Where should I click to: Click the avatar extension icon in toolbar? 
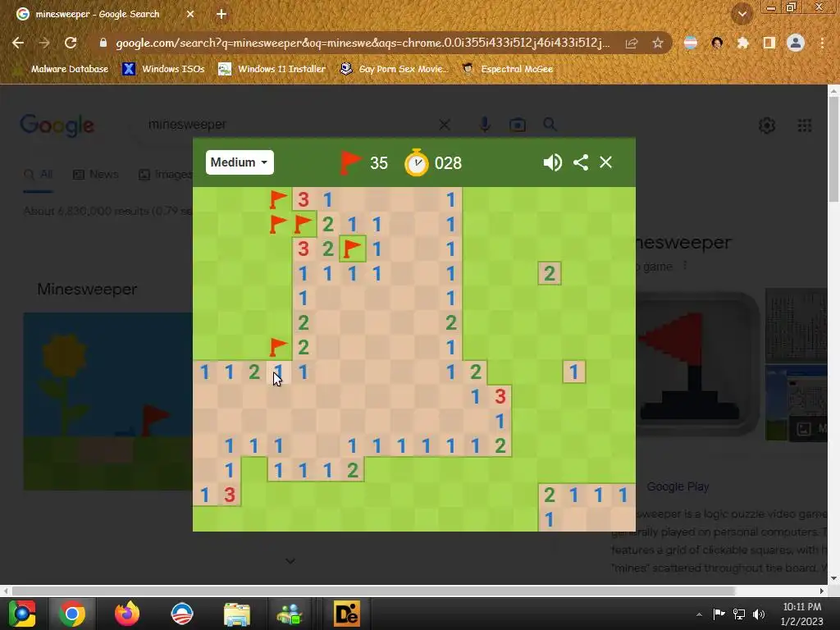(717, 43)
